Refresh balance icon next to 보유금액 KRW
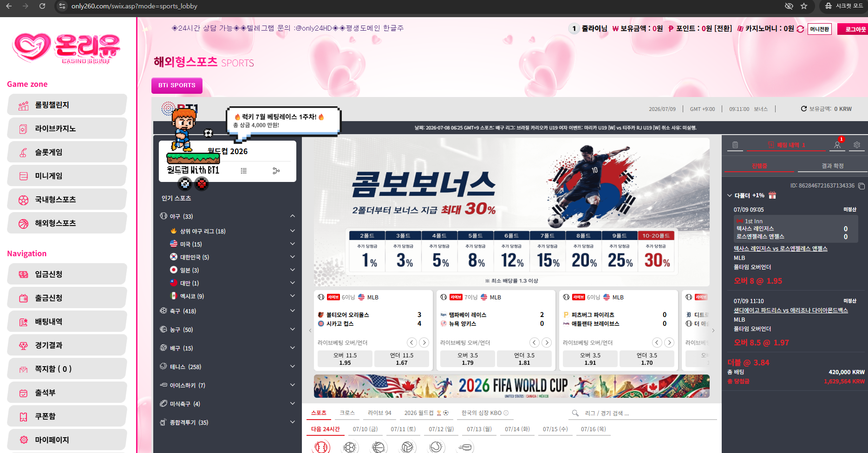The width and height of the screenshot is (868, 453). click(x=803, y=109)
